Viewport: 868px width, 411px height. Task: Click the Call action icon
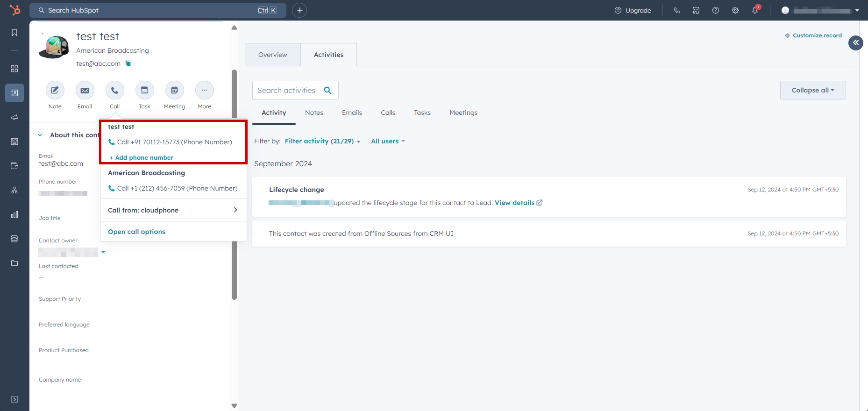point(115,90)
